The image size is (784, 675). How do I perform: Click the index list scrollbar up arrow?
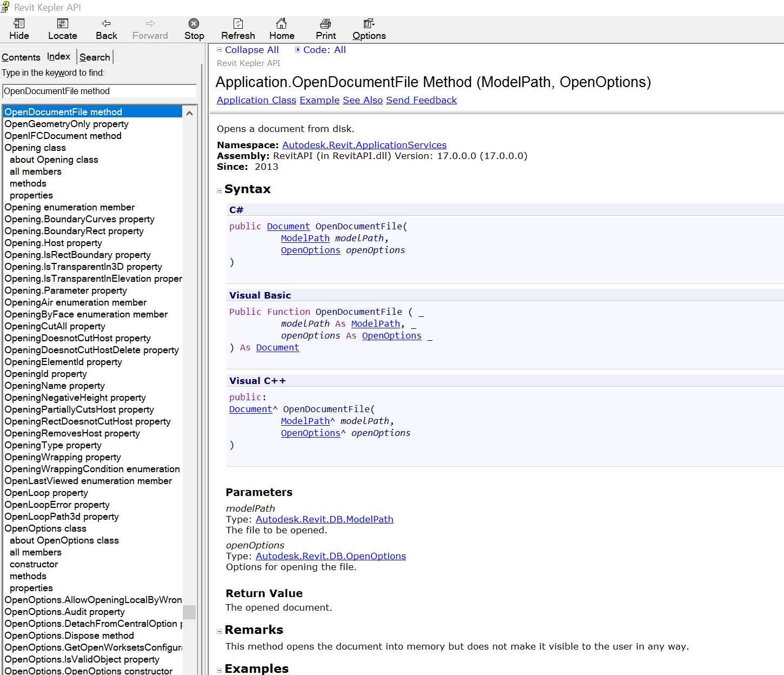189,113
